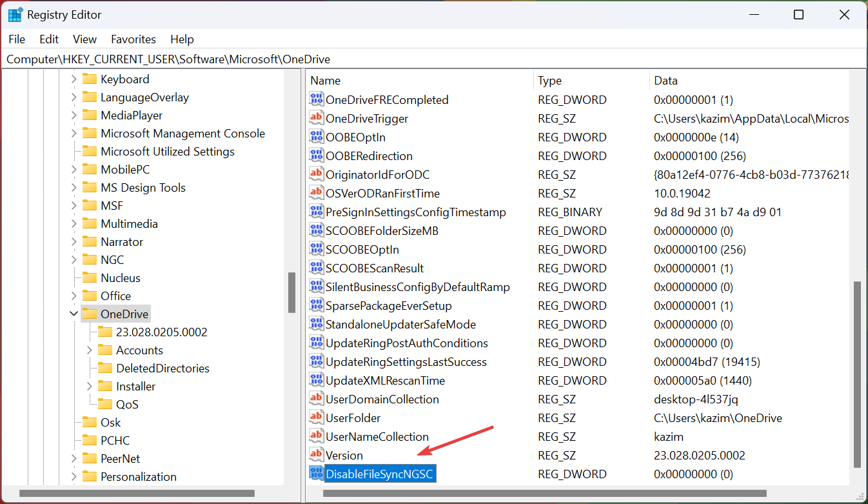
Task: Select the Osk key
Action: pyautogui.click(x=110, y=423)
